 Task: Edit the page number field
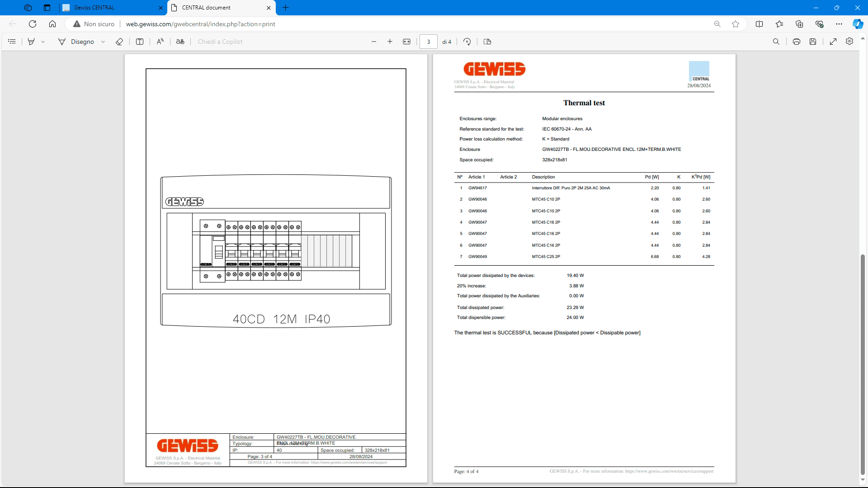(428, 42)
